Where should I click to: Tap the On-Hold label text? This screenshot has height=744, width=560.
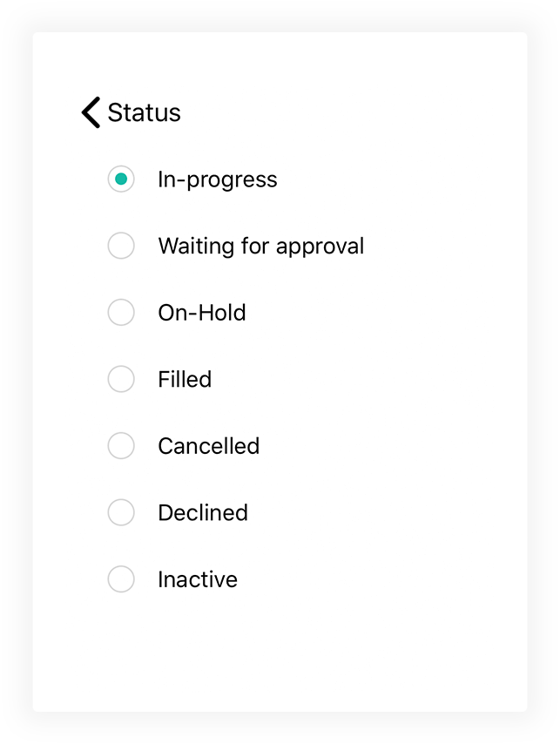click(x=201, y=313)
